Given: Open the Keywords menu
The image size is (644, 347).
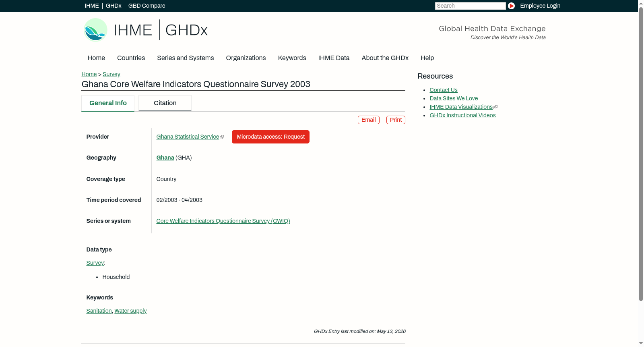Looking at the screenshot, I should [x=292, y=58].
